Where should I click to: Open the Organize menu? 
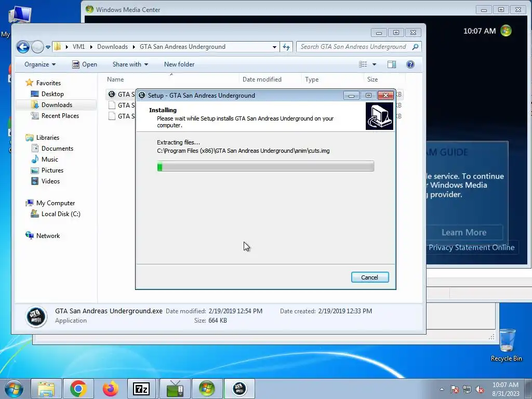[40, 64]
